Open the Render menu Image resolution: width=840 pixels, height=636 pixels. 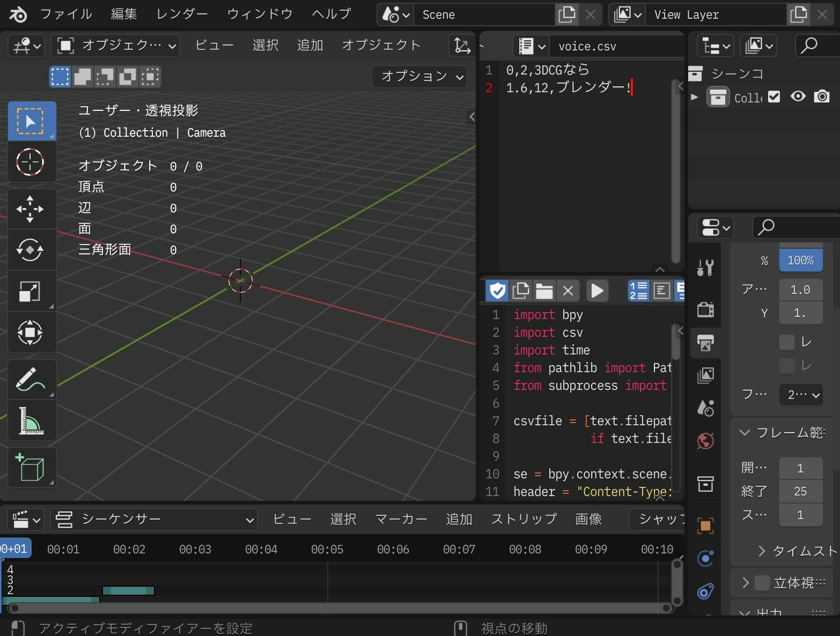click(182, 14)
